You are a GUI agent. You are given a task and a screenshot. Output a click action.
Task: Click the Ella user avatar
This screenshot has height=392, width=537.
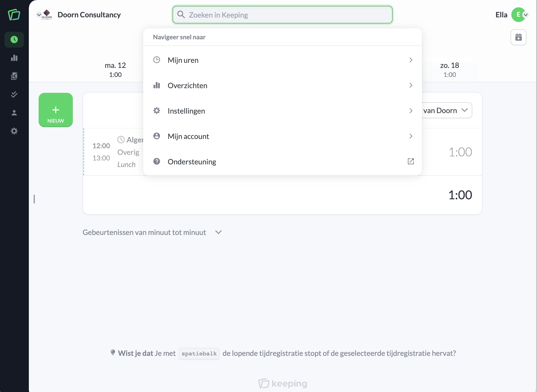point(518,15)
